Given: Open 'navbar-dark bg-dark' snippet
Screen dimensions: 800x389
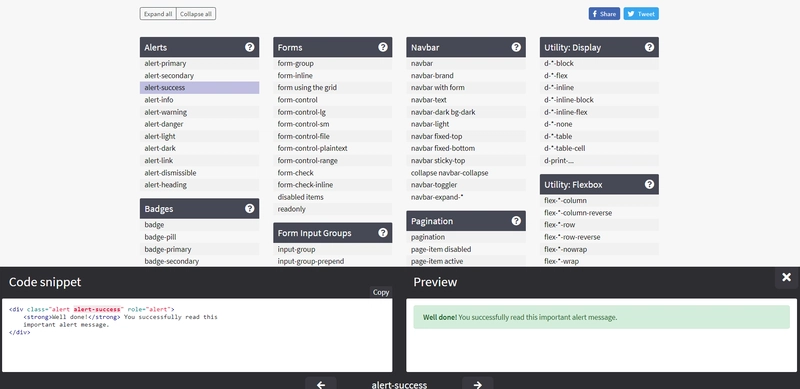Looking at the screenshot, I should click(x=466, y=112).
